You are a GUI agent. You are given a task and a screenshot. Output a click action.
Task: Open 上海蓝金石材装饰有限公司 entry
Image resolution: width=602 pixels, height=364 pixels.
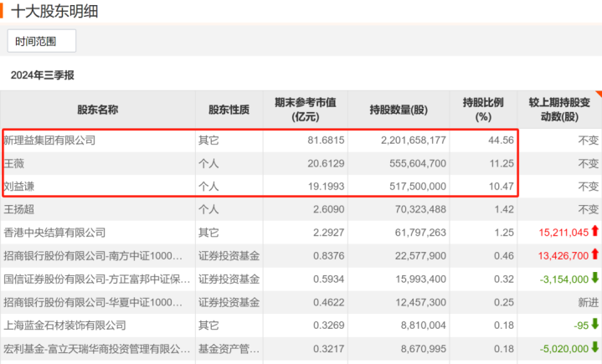tap(64, 326)
